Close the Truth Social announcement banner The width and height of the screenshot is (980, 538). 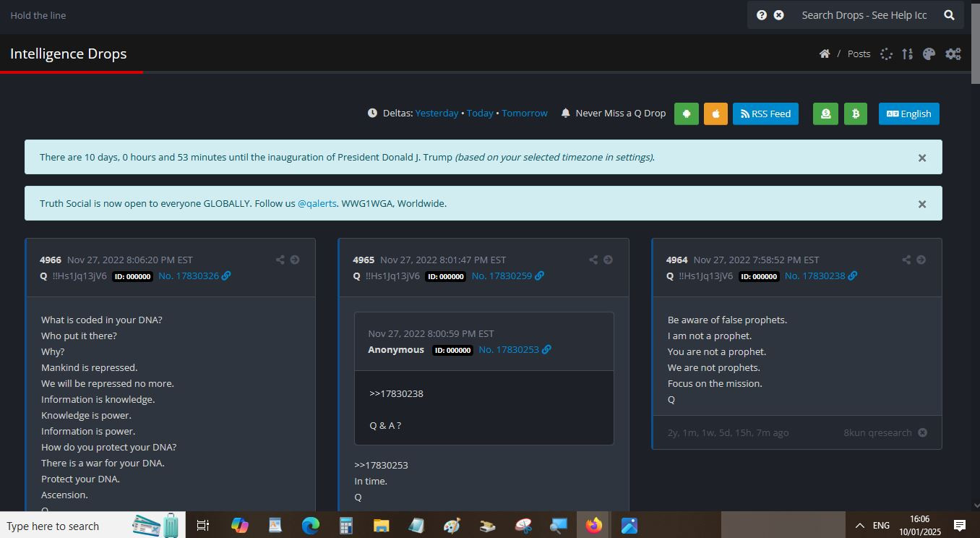click(x=921, y=204)
